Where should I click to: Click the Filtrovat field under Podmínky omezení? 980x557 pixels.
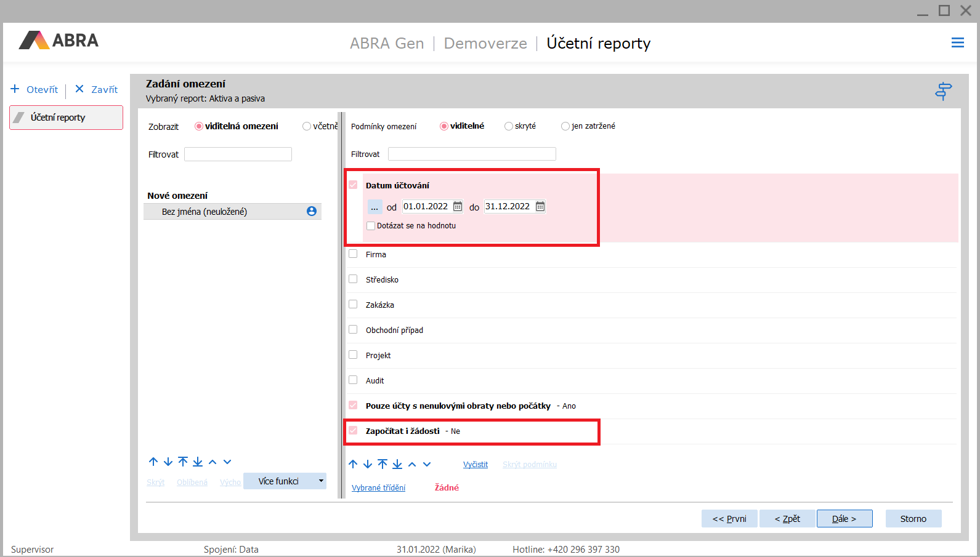(472, 154)
